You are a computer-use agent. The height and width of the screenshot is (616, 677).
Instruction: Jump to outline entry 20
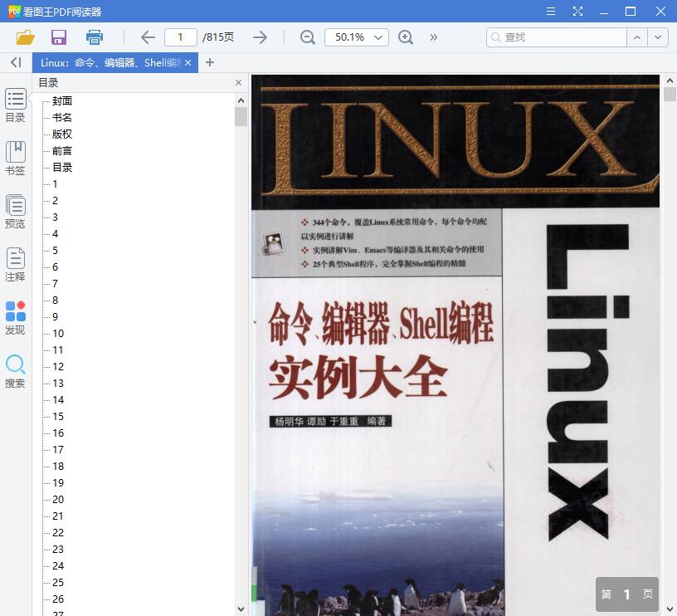[x=58, y=500]
